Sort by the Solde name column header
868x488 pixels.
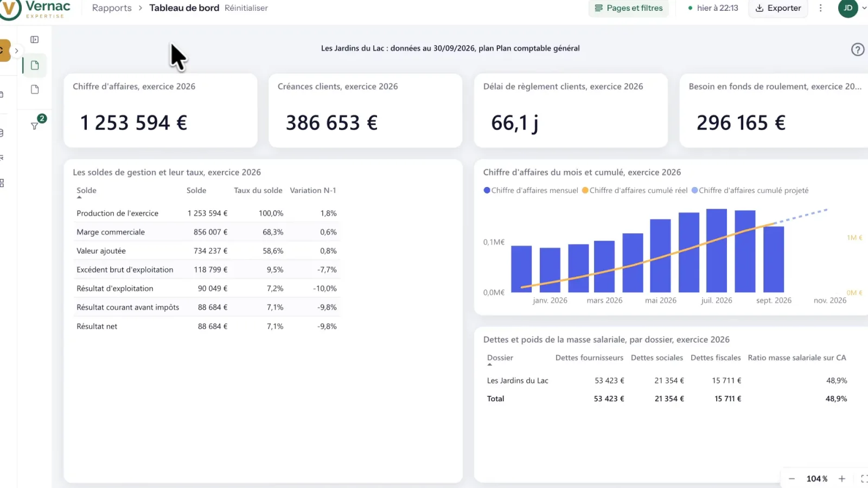[86, 190]
